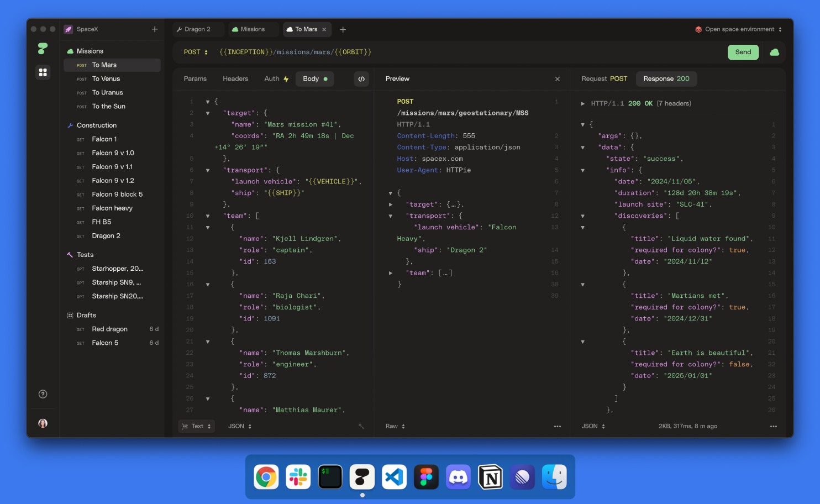Open Finder from the dock

tap(555, 477)
